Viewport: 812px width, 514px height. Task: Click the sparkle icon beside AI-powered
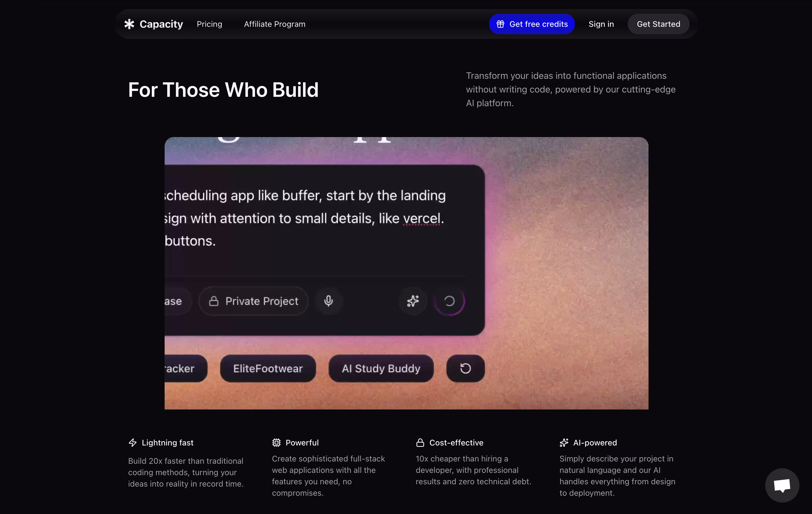[x=564, y=442]
